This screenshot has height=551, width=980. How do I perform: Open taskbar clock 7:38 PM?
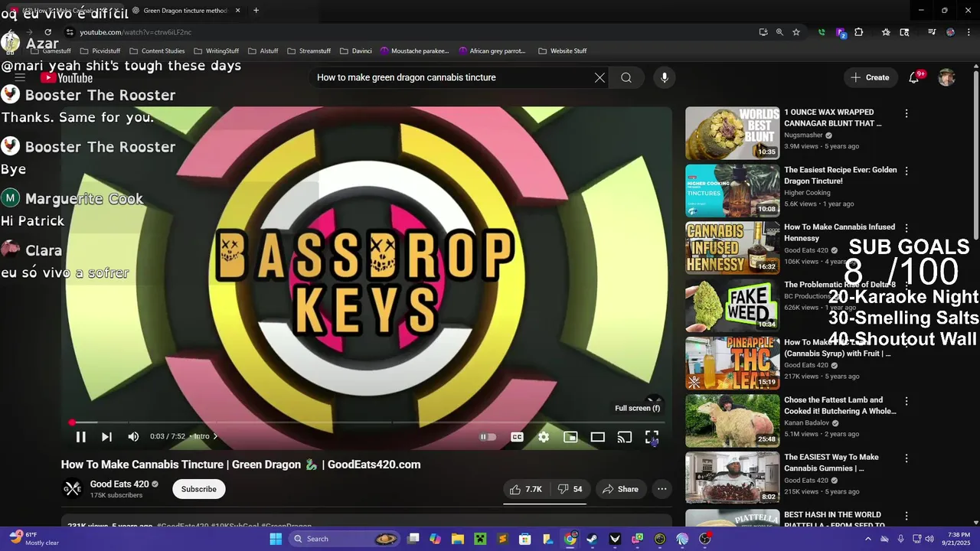959,539
